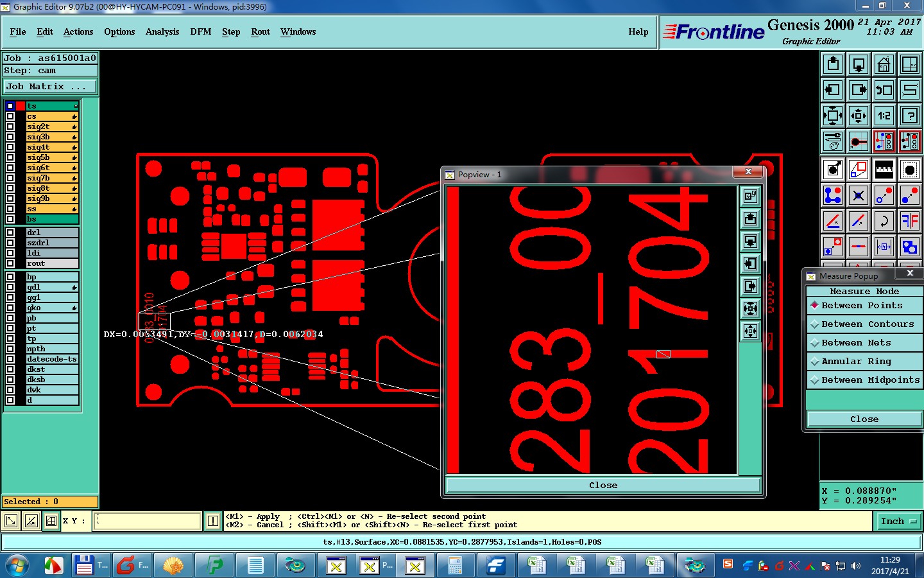Open the Job Matrix button
The height and width of the screenshot is (578, 924).
[x=50, y=86]
